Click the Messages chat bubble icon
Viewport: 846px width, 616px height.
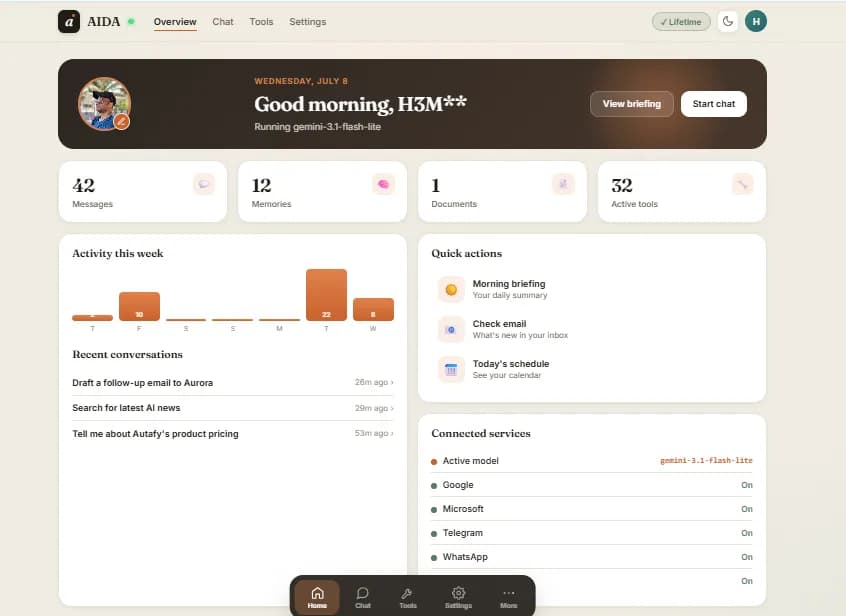[203, 184]
